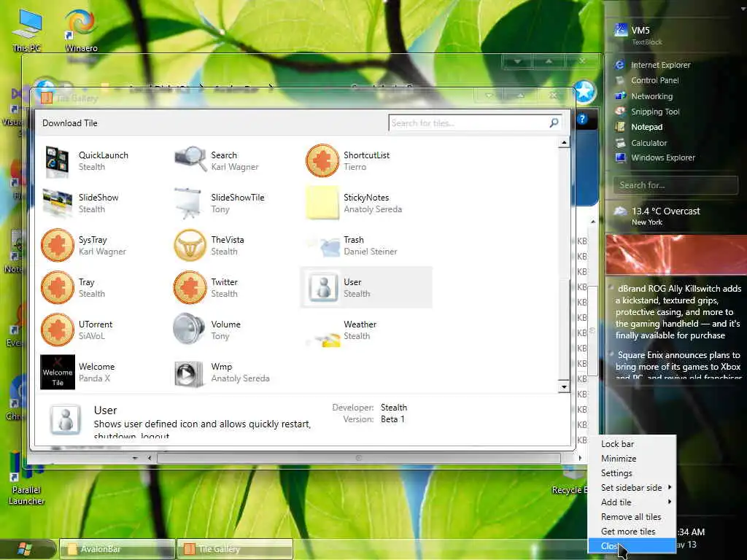This screenshot has height=560, width=747.
Task: Click the magnifier icon in tile search
Action: [554, 122]
